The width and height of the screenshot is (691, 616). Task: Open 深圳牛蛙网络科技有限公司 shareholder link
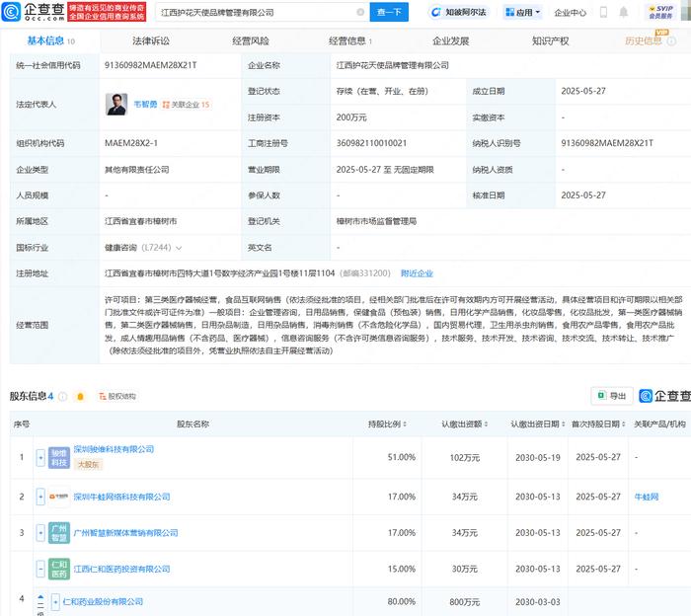(121, 497)
